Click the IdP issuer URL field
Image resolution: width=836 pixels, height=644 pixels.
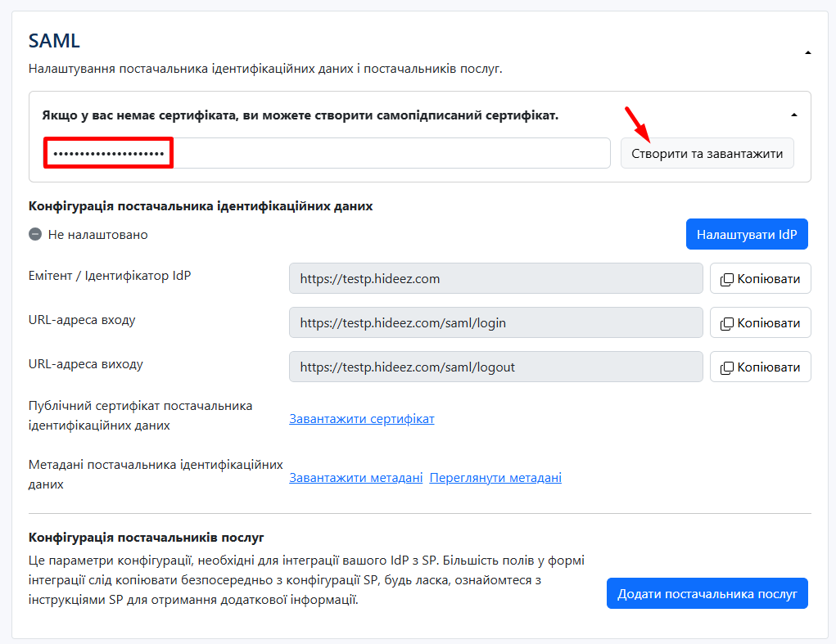[x=495, y=278]
